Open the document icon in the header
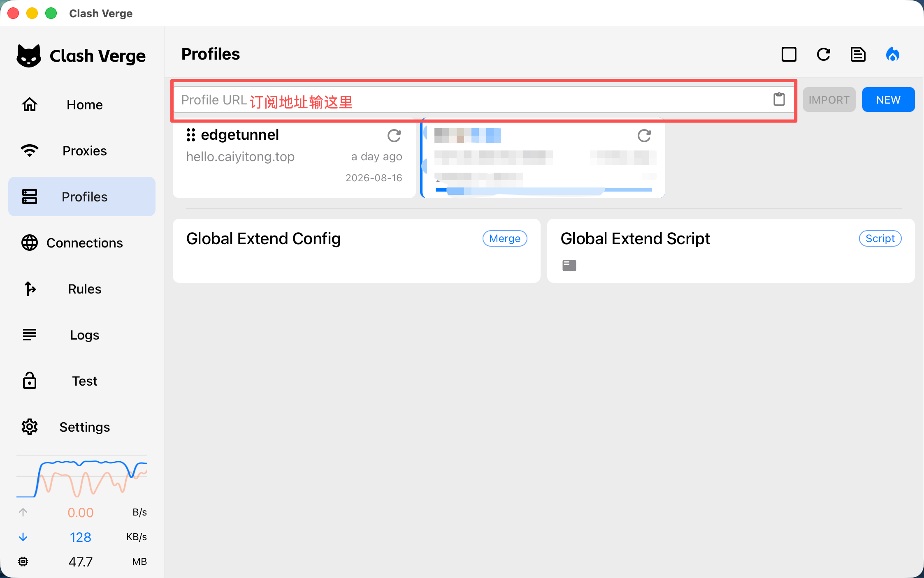This screenshot has width=924, height=578. tap(858, 54)
